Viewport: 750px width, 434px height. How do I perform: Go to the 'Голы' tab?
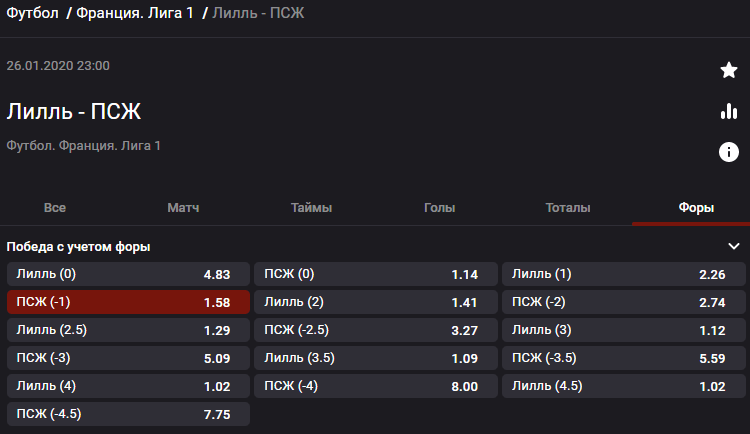440,208
